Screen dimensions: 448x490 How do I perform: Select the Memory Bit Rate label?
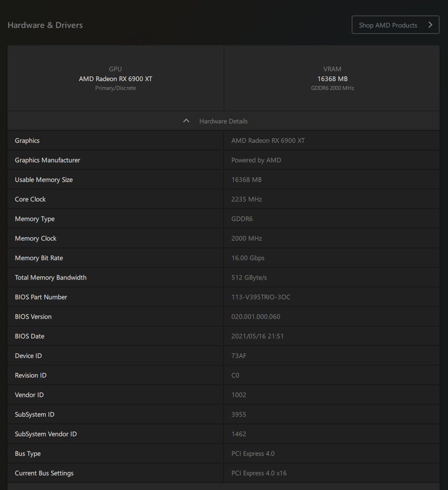pos(39,258)
